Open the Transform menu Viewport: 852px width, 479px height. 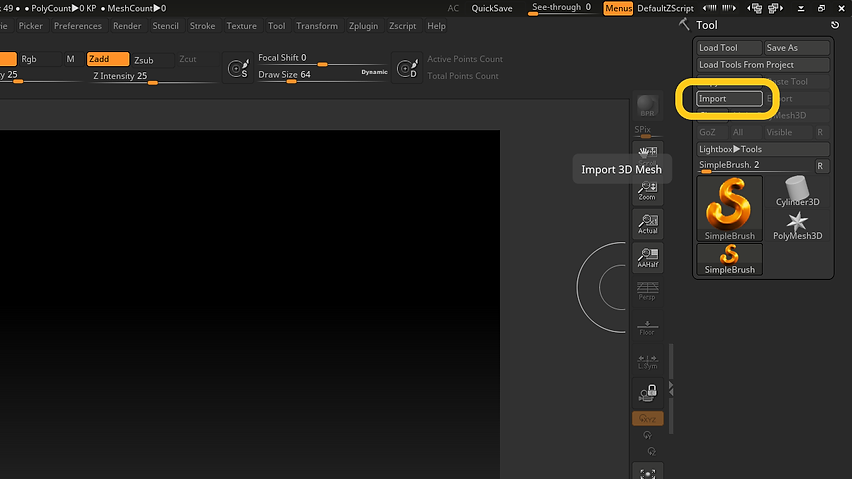click(x=317, y=26)
